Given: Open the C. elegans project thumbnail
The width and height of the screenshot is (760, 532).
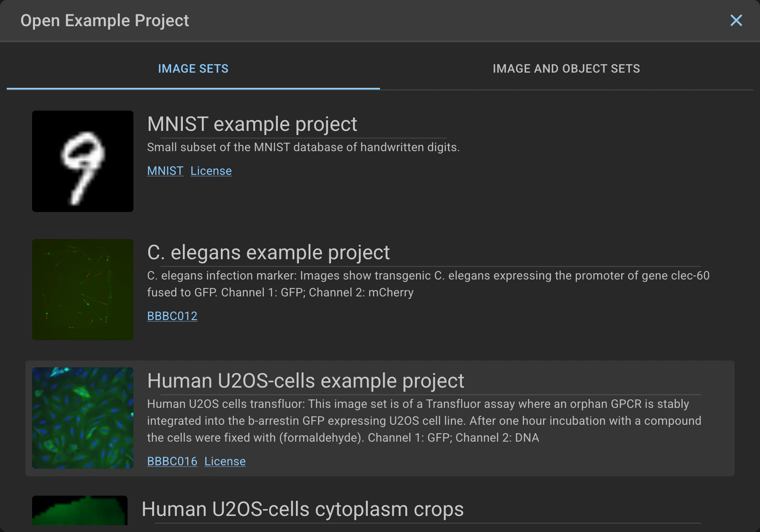Looking at the screenshot, I should click(83, 290).
